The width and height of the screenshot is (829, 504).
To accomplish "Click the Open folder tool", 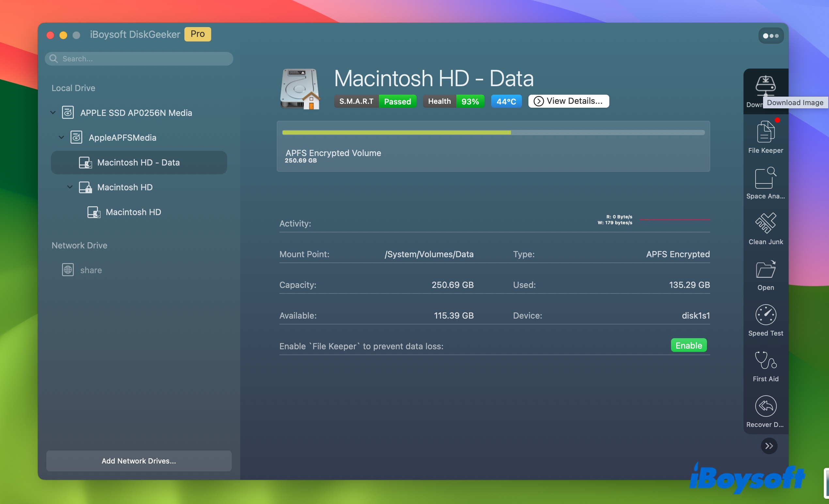I will point(765,275).
